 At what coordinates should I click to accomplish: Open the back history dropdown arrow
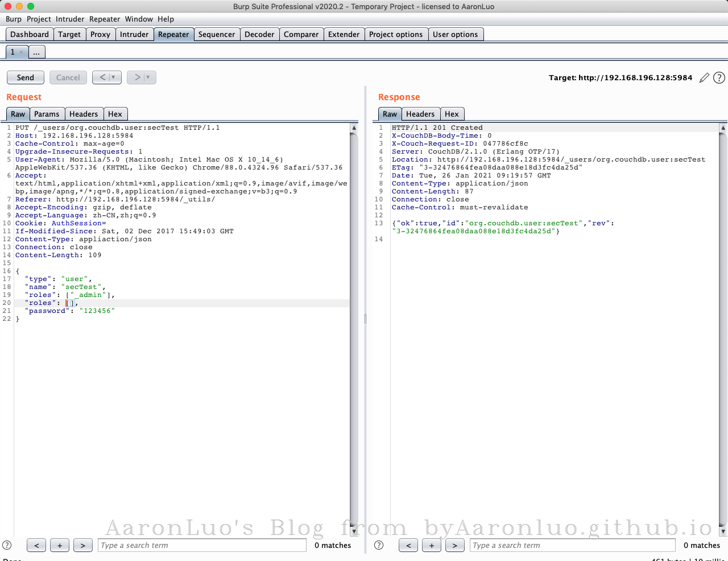pyautogui.click(x=114, y=77)
